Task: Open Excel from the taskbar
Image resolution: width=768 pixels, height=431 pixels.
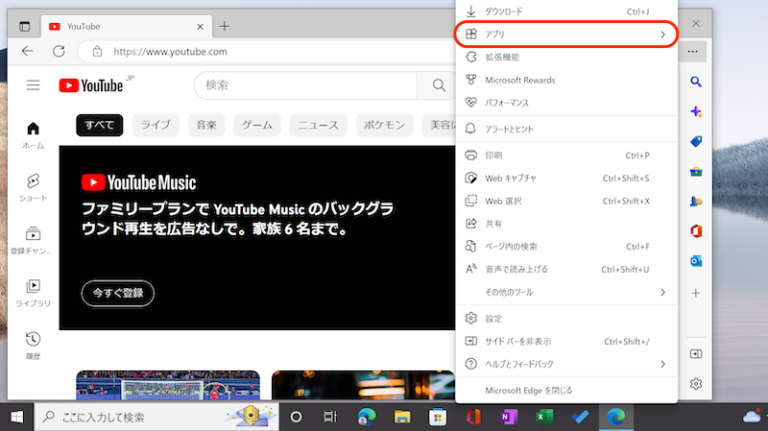Action: [544, 417]
